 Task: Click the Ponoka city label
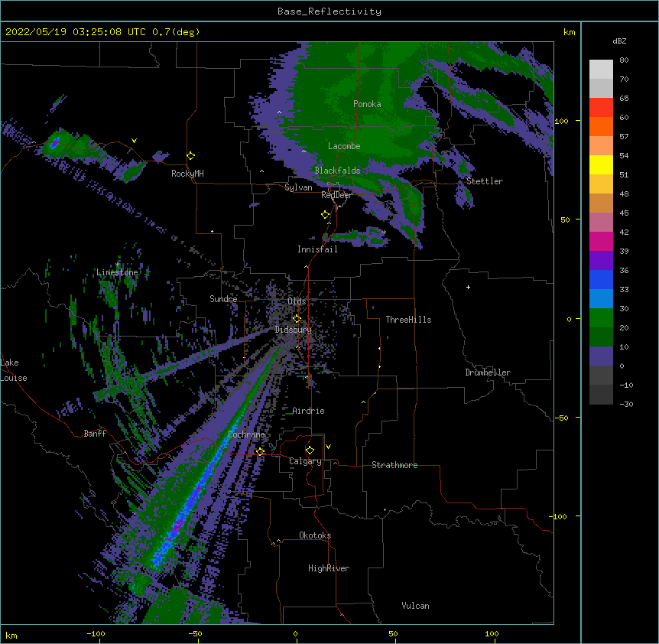pyautogui.click(x=367, y=104)
